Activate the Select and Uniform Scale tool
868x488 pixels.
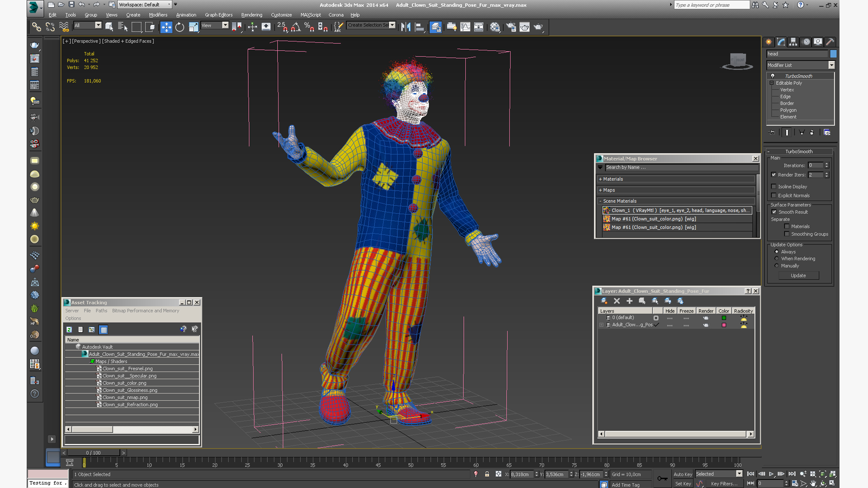coord(193,27)
